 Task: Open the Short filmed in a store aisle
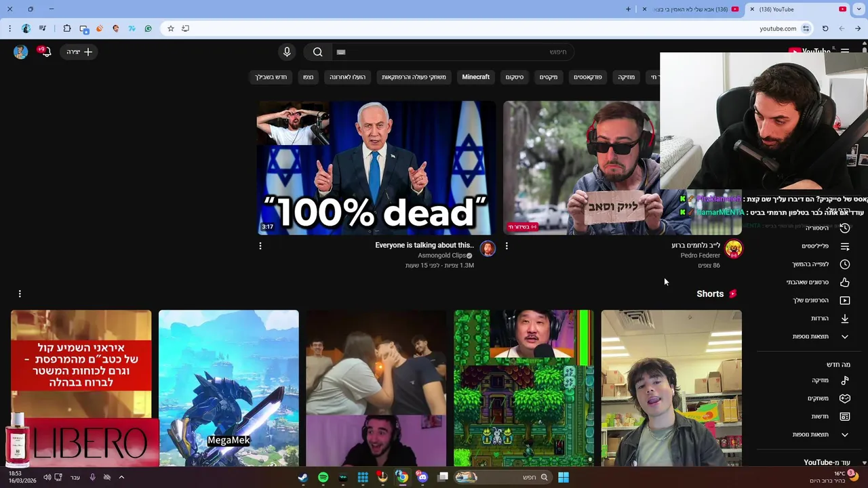click(671, 388)
